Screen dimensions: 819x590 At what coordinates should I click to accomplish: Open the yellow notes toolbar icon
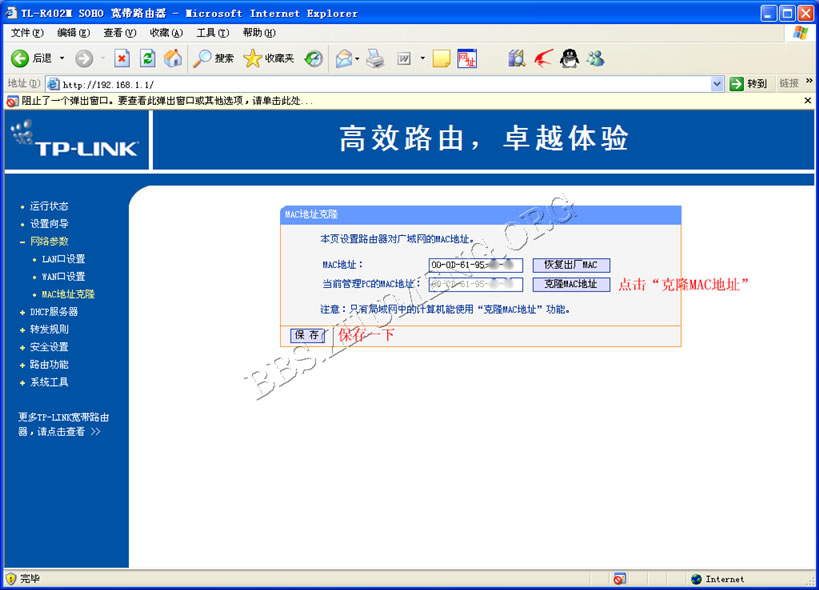point(441,58)
